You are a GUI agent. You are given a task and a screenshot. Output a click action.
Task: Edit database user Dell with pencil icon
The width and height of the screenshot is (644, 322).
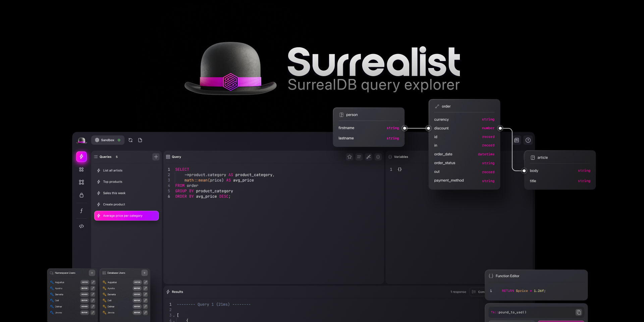(146, 300)
